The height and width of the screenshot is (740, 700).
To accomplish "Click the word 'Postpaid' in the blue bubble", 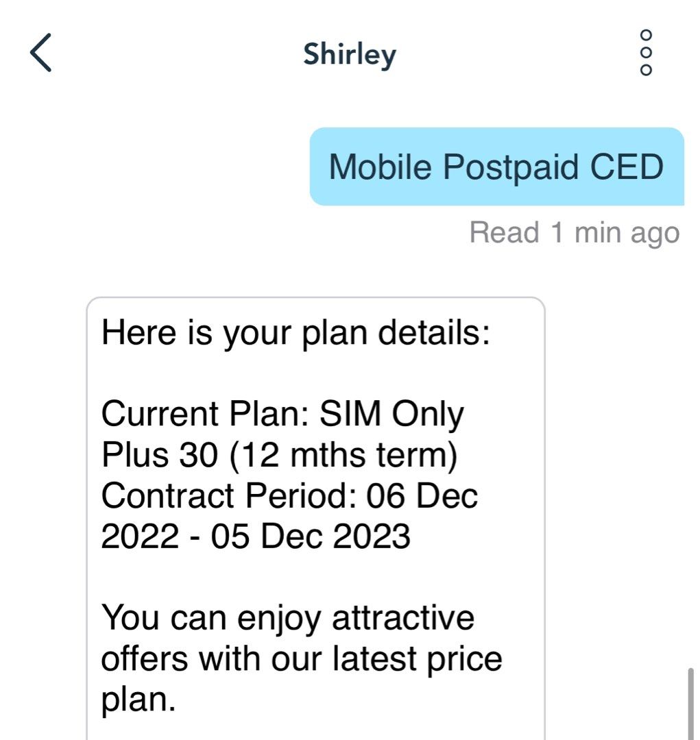I will [510, 168].
